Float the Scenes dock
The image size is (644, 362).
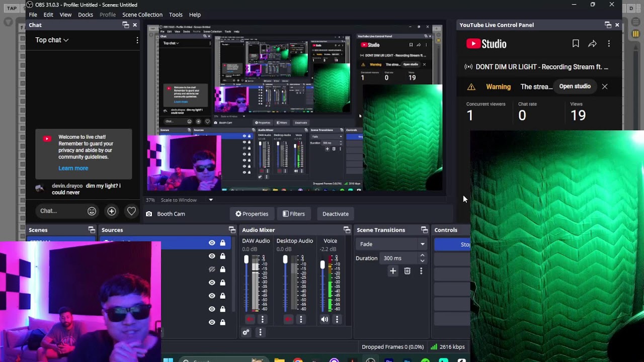(x=92, y=230)
